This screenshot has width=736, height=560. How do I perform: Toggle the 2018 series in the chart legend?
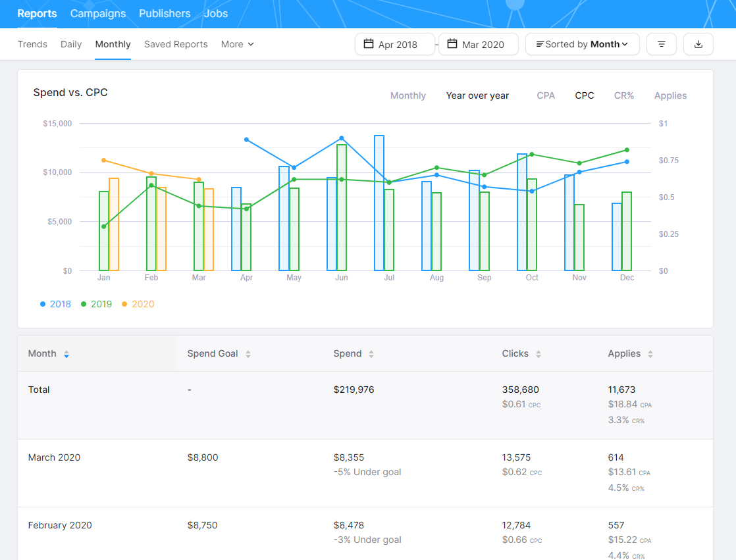55,304
